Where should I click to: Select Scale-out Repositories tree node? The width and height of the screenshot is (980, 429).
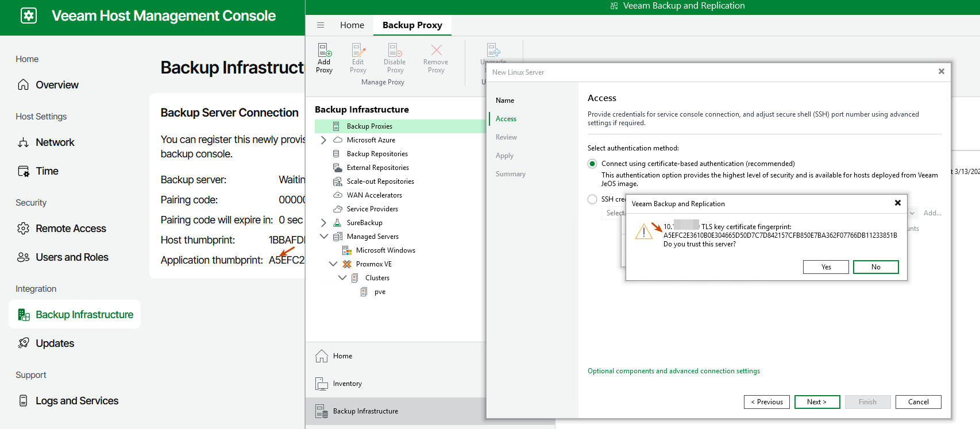point(380,181)
